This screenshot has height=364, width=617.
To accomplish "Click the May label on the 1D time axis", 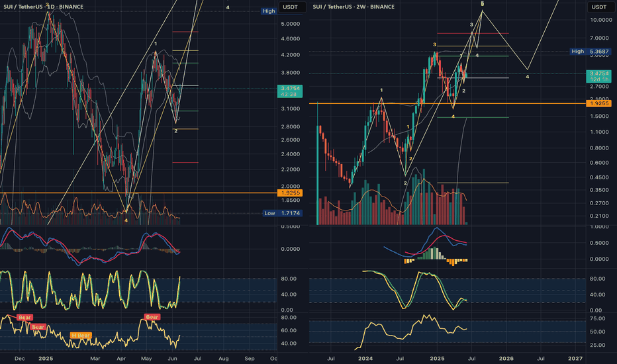I will point(146,359).
